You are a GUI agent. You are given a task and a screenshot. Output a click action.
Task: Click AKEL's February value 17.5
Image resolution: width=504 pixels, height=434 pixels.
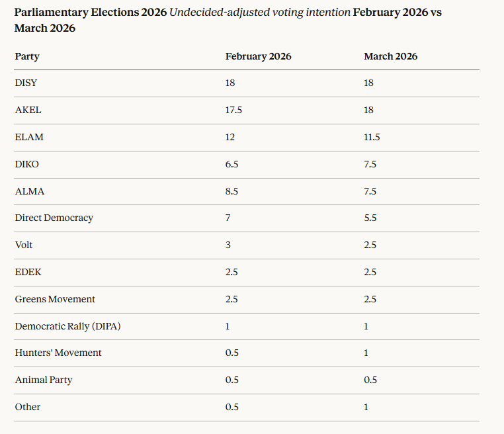pos(233,110)
